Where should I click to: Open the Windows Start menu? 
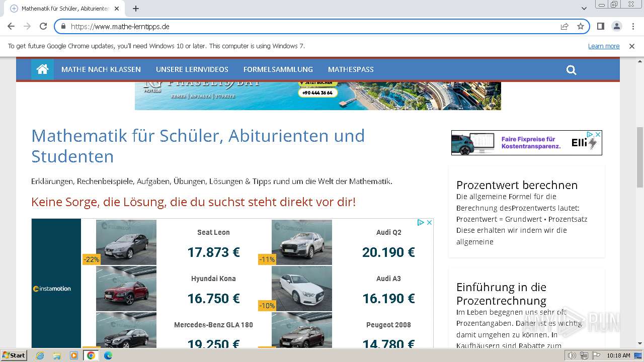[14, 355]
